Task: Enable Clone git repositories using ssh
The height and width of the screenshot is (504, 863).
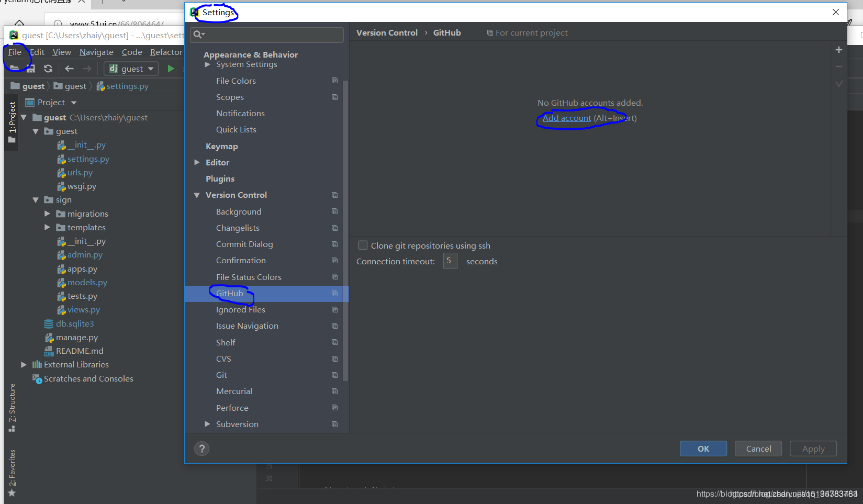Action: pyautogui.click(x=363, y=245)
